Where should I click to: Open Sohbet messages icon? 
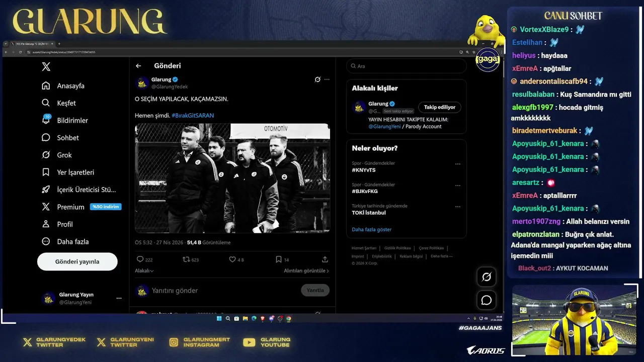46,137
